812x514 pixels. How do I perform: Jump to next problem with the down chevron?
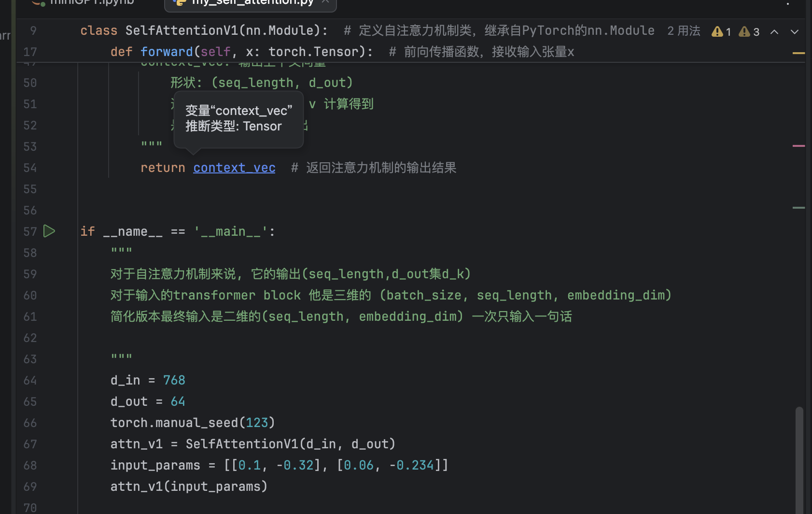point(794,31)
